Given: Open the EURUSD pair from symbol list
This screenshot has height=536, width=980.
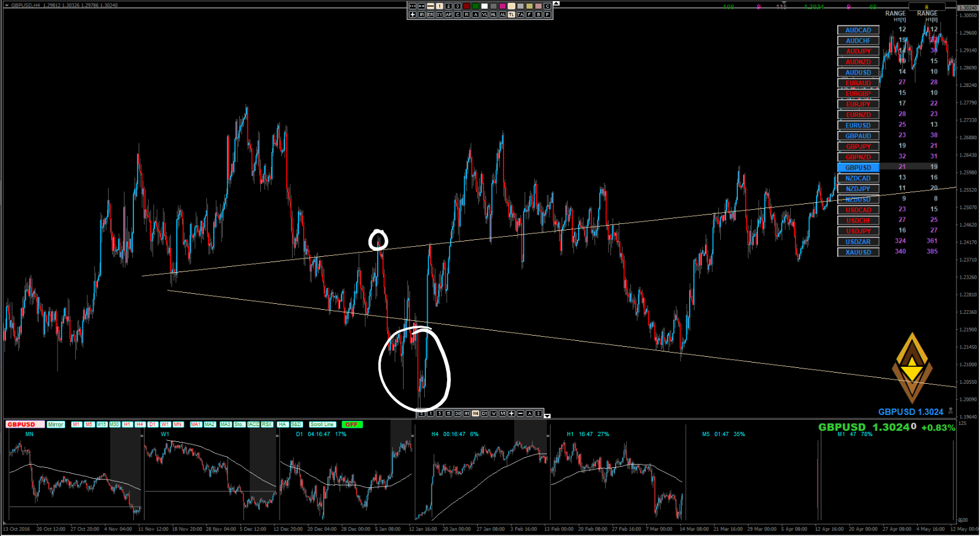Looking at the screenshot, I should tap(858, 125).
